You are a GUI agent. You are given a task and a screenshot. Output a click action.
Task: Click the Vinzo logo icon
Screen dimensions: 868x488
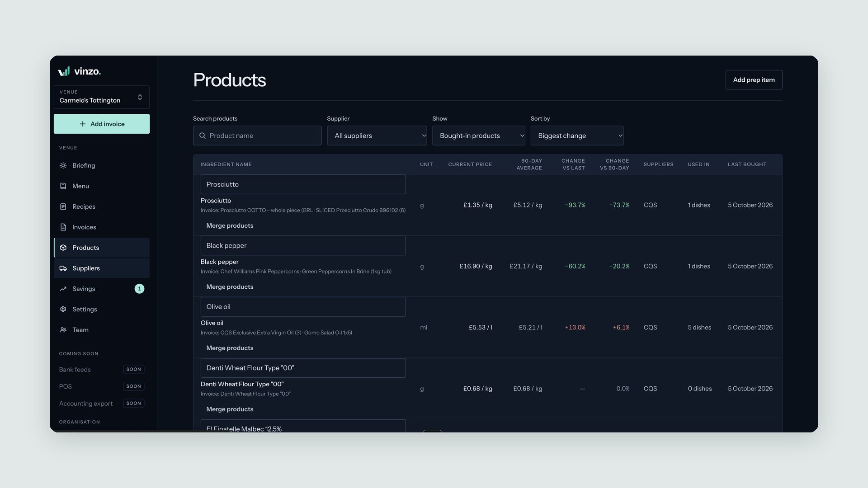point(64,71)
